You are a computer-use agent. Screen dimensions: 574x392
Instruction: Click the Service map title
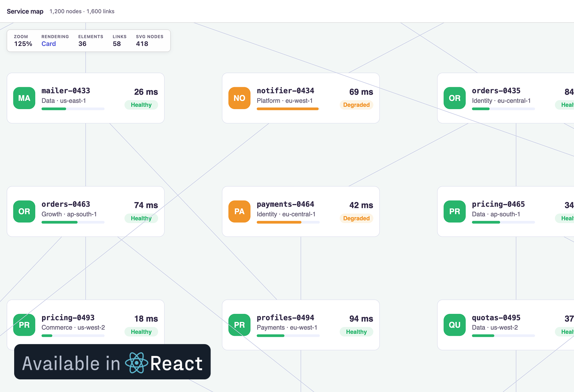25,11
